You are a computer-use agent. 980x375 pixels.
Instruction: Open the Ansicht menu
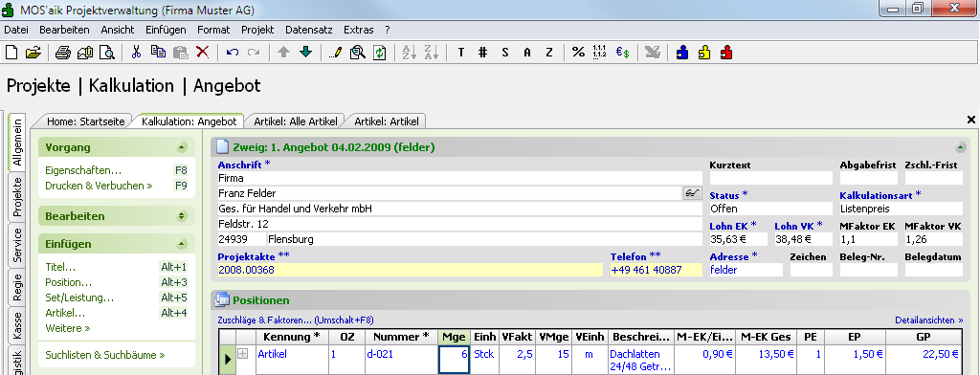pos(117,30)
